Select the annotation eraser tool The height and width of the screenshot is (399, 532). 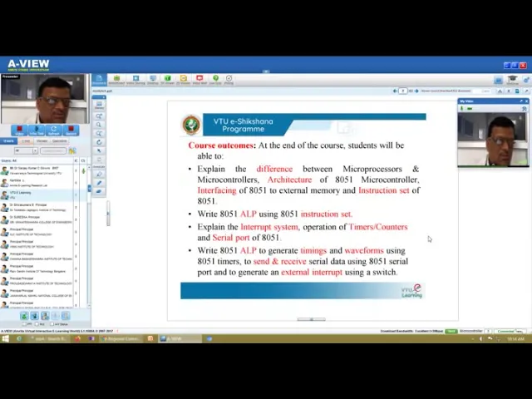pos(99,191)
